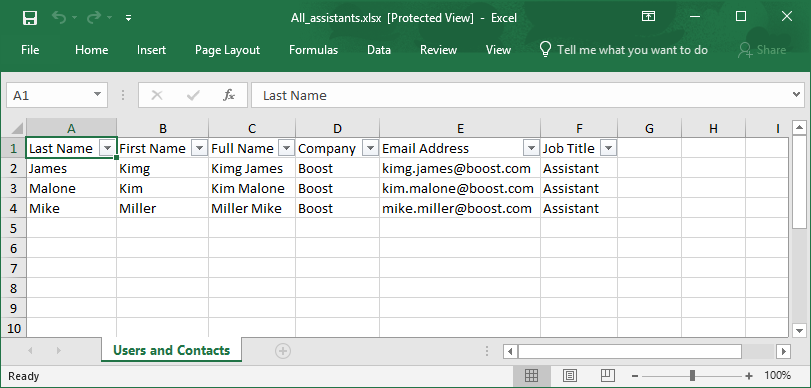This screenshot has height=388, width=811.
Task: Click cell kimg.james@boost.com
Action: pos(460,169)
